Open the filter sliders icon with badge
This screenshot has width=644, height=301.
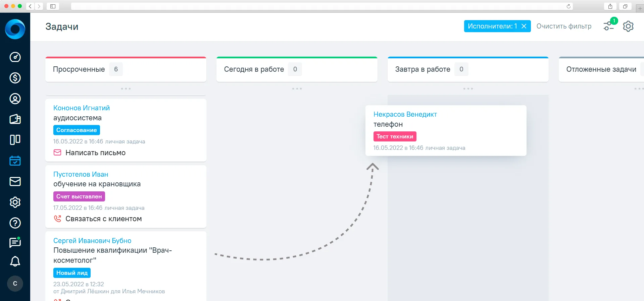click(x=609, y=25)
